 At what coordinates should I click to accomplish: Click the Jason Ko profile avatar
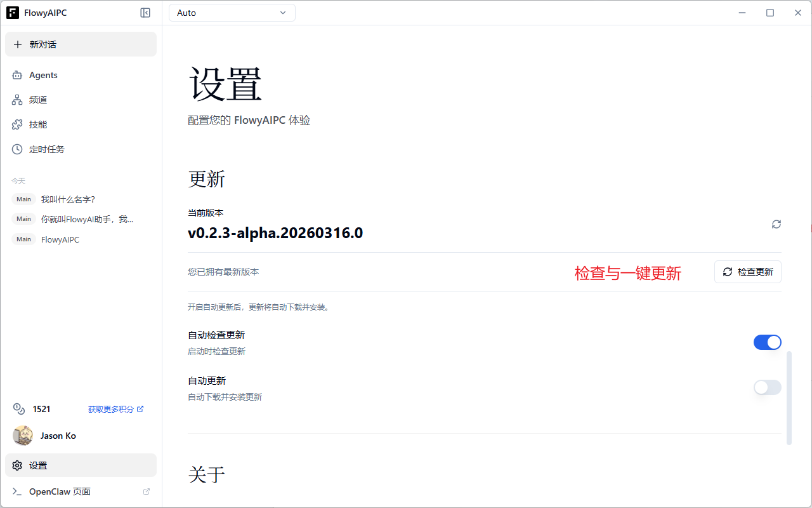click(x=23, y=436)
